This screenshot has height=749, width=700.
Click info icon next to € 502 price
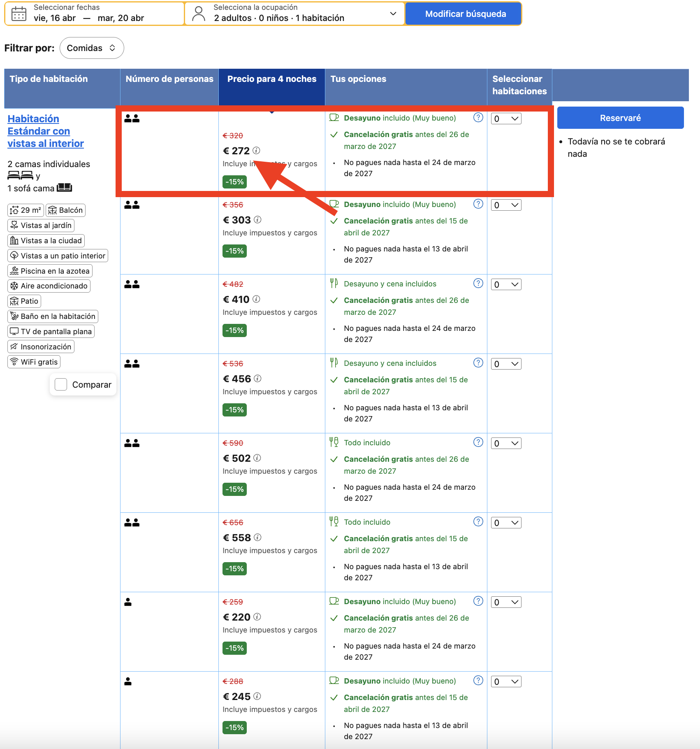point(257,458)
